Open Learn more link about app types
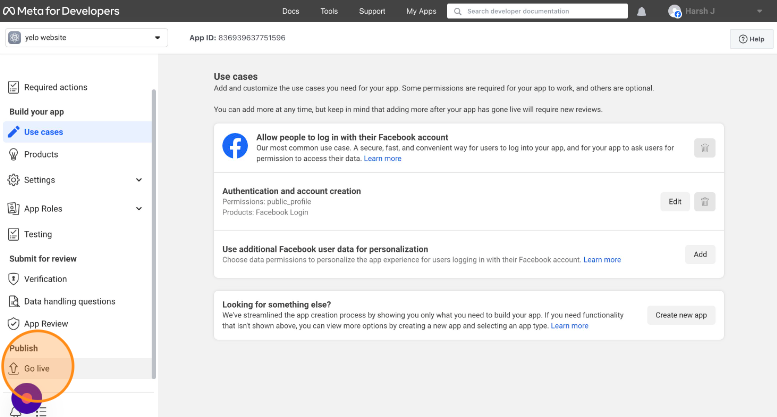This screenshot has height=417, width=777. 569,326
